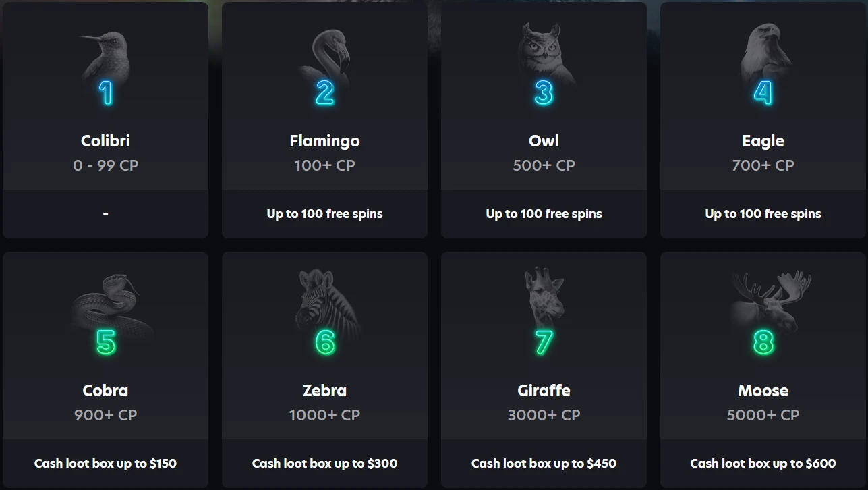Click Eagle's up to 100 free spins reward
The image size is (868, 490).
pos(763,214)
